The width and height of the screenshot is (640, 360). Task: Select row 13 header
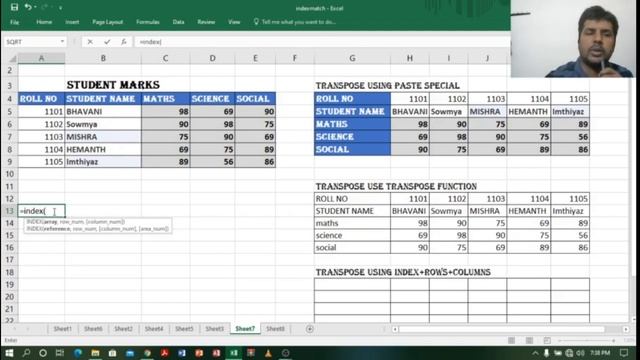pos(9,211)
